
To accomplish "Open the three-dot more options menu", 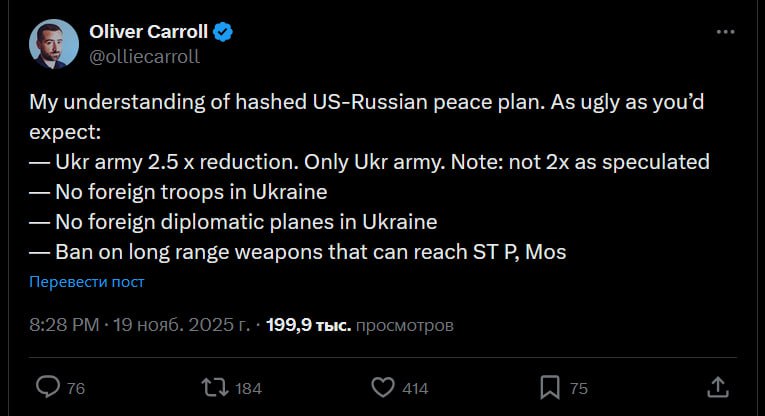I will [726, 32].
